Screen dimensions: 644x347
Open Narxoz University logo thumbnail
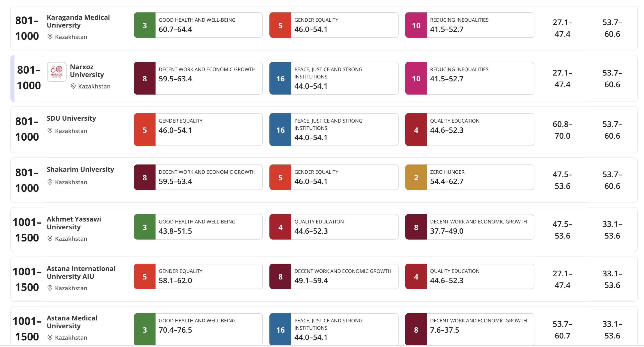tap(57, 72)
